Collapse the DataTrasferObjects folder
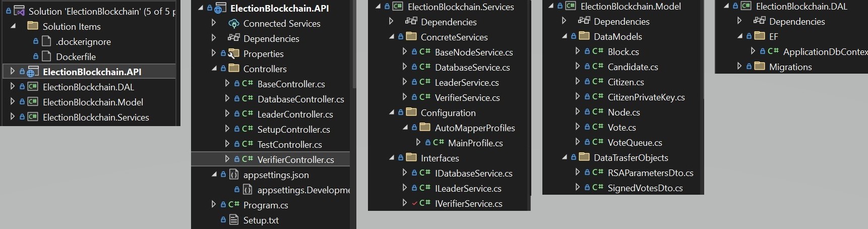 tap(564, 157)
